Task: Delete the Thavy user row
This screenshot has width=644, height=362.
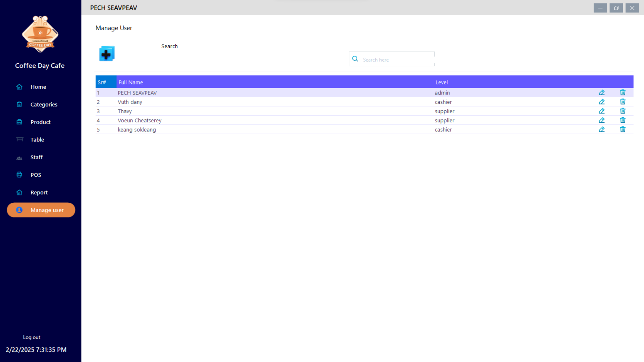Action: pos(623,111)
